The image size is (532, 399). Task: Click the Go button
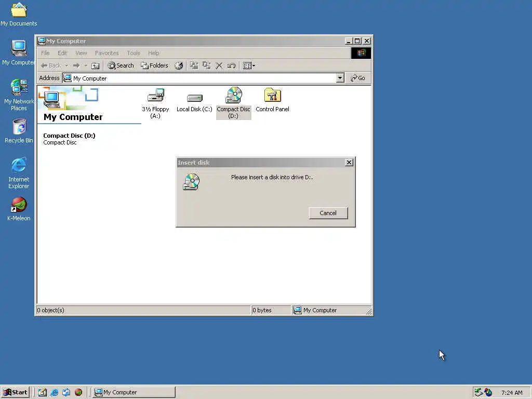tap(358, 78)
